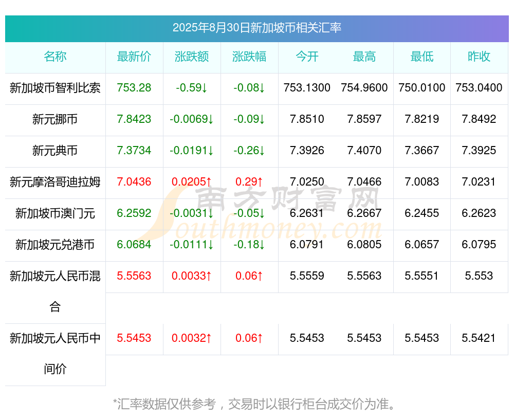The height and width of the screenshot is (420, 514).
Task: Click the row name 新加坡元兑港币
Action: [x=55, y=245]
